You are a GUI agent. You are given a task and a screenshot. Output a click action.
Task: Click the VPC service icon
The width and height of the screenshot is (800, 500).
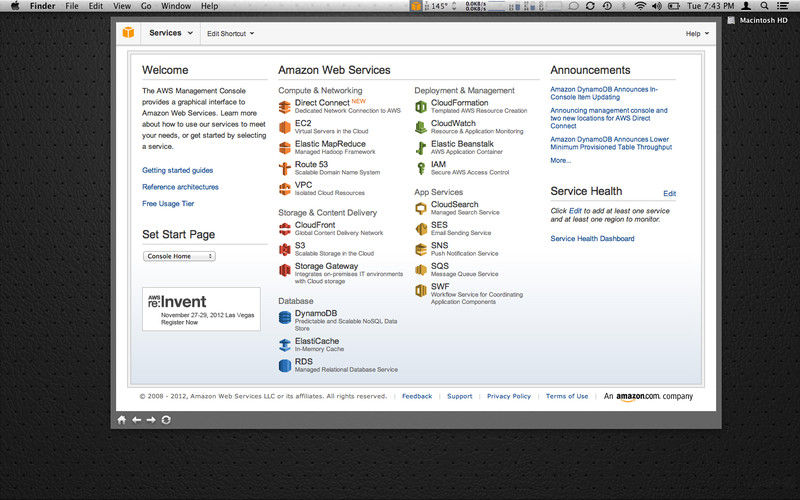point(285,189)
